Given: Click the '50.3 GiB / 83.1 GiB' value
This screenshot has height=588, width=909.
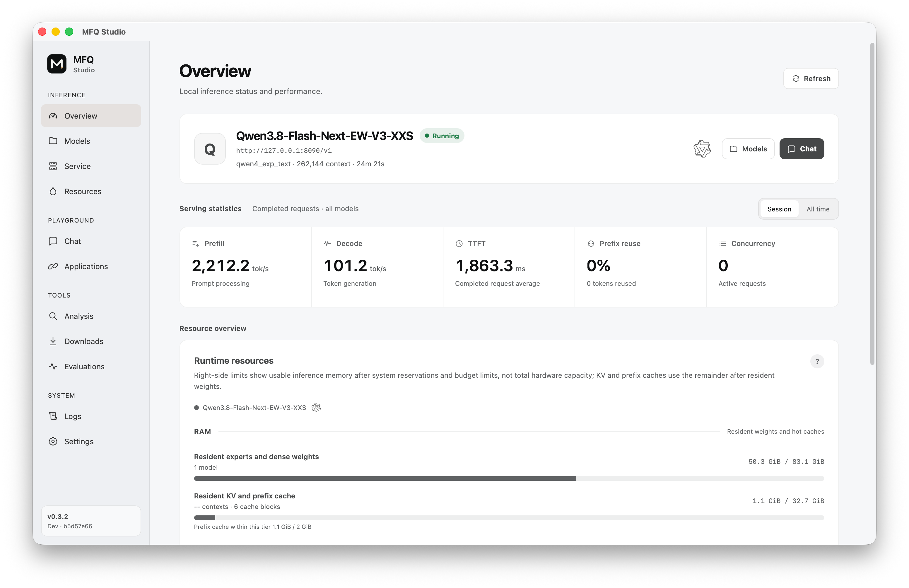Looking at the screenshot, I should click(x=786, y=461).
